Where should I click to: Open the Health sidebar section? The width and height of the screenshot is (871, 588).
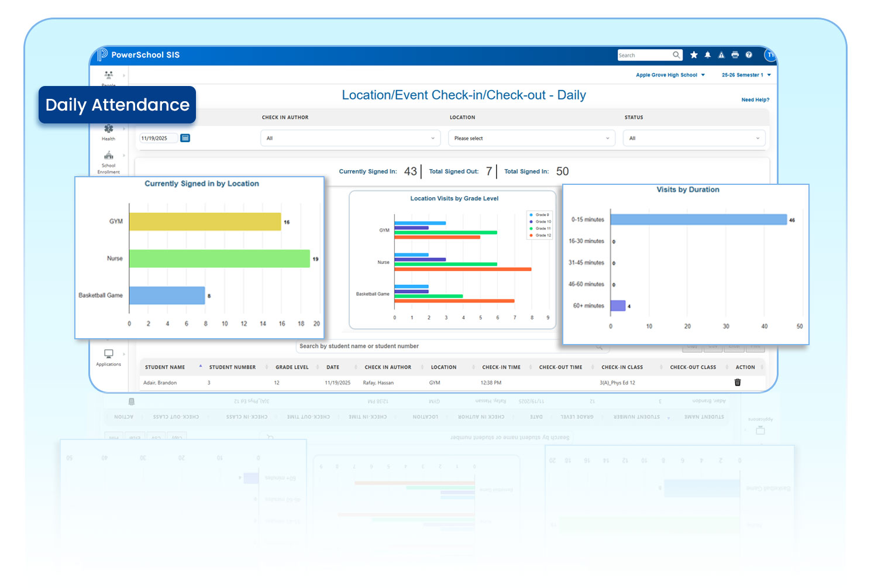point(108,132)
